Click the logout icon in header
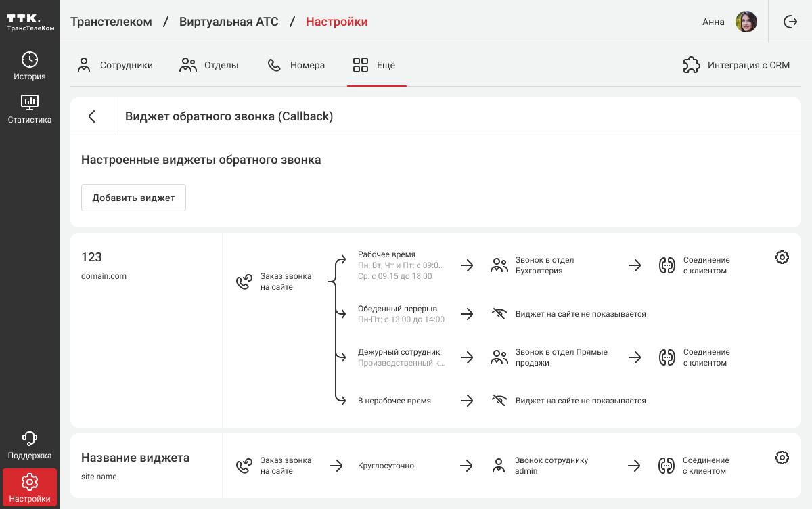 [790, 22]
